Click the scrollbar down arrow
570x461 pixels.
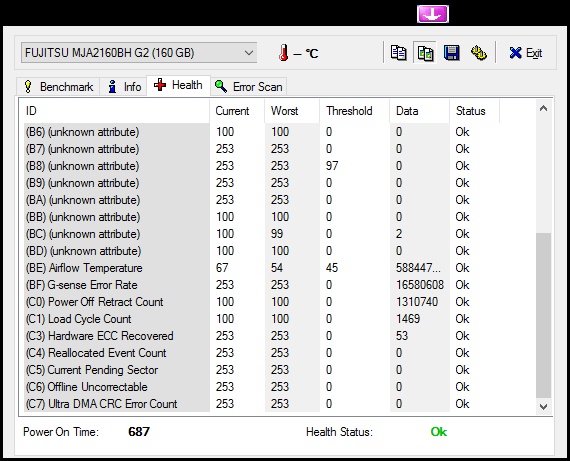point(543,406)
